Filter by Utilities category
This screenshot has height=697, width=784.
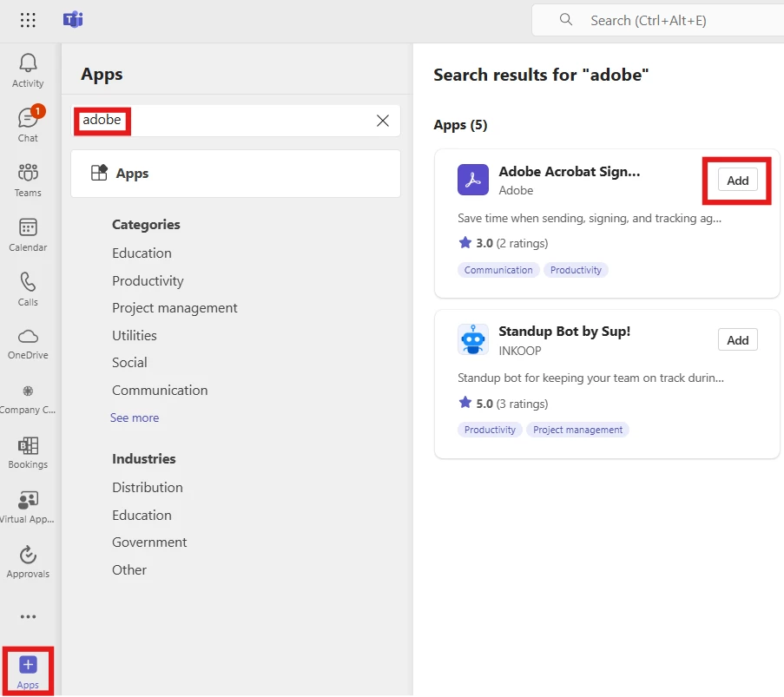coord(135,336)
